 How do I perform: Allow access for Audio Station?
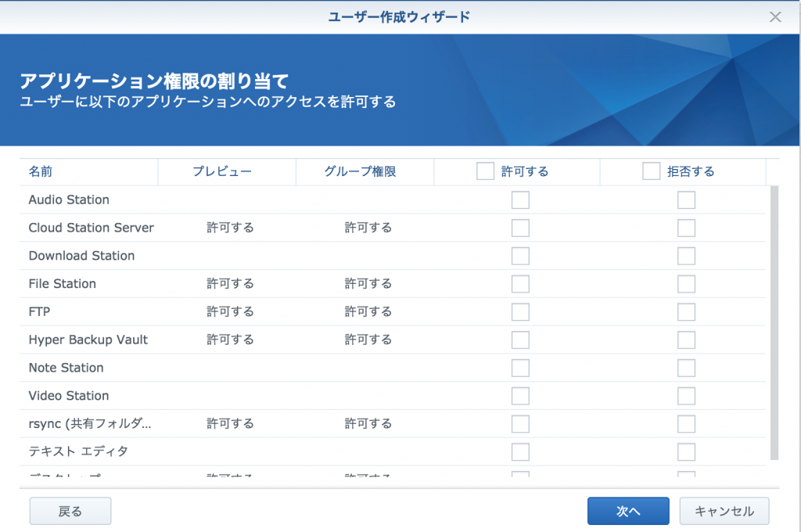520,199
